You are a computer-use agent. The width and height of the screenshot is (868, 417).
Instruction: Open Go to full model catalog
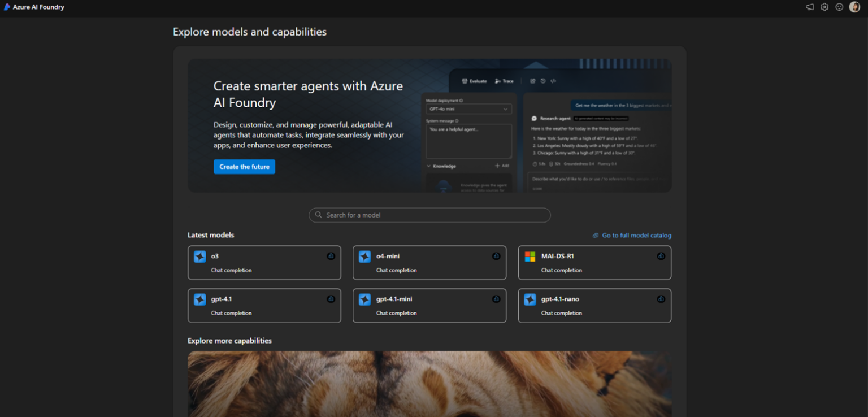pyautogui.click(x=636, y=235)
